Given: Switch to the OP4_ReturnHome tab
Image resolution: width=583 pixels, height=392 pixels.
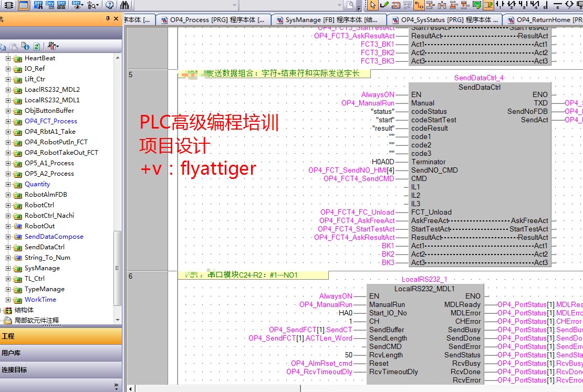Looking at the screenshot, I should tap(543, 20).
